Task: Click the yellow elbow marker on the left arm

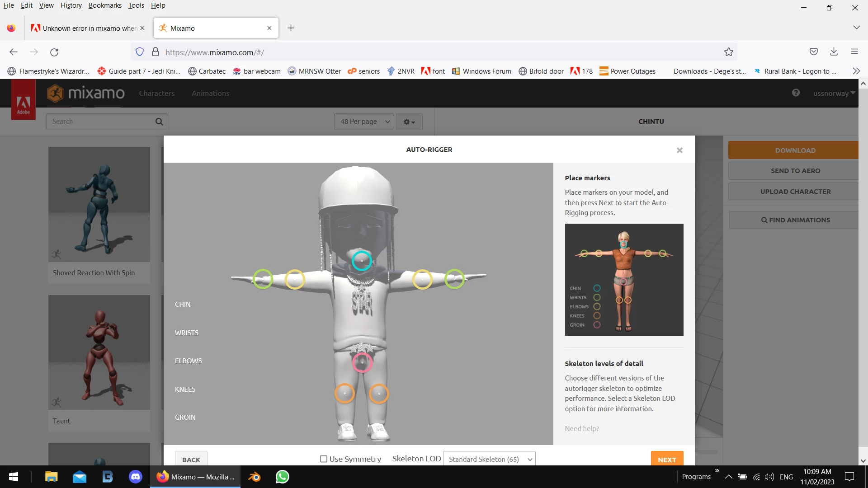Action: [295, 280]
